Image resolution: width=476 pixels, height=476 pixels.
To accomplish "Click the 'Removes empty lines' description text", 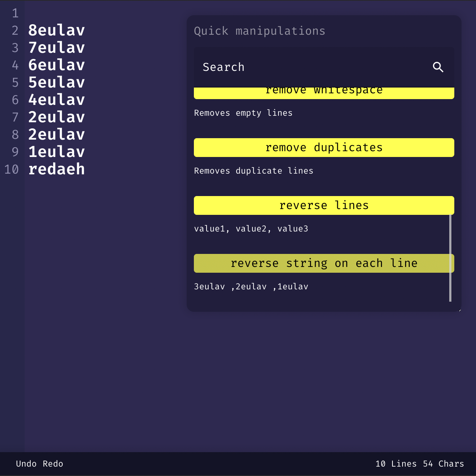I will point(243,113).
